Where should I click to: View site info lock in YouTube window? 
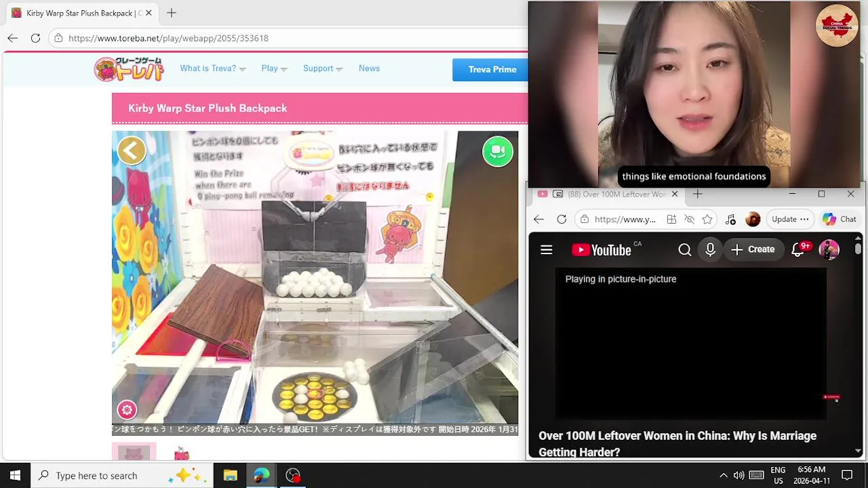[x=585, y=219]
